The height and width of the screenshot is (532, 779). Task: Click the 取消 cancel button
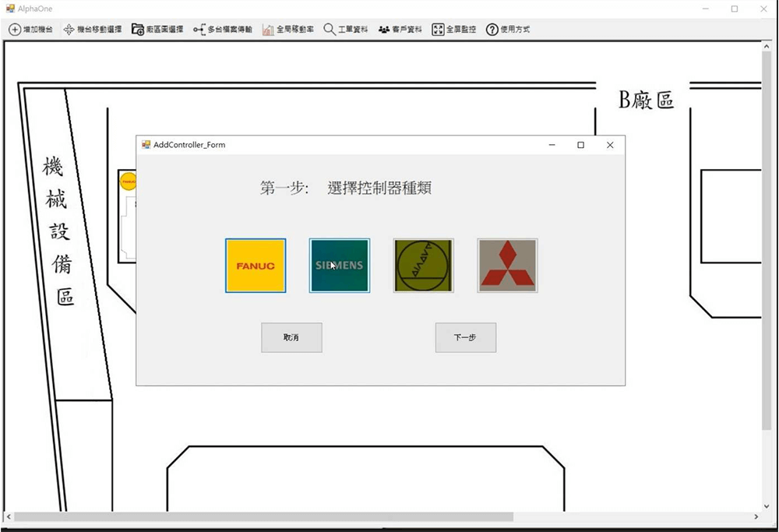(x=291, y=338)
